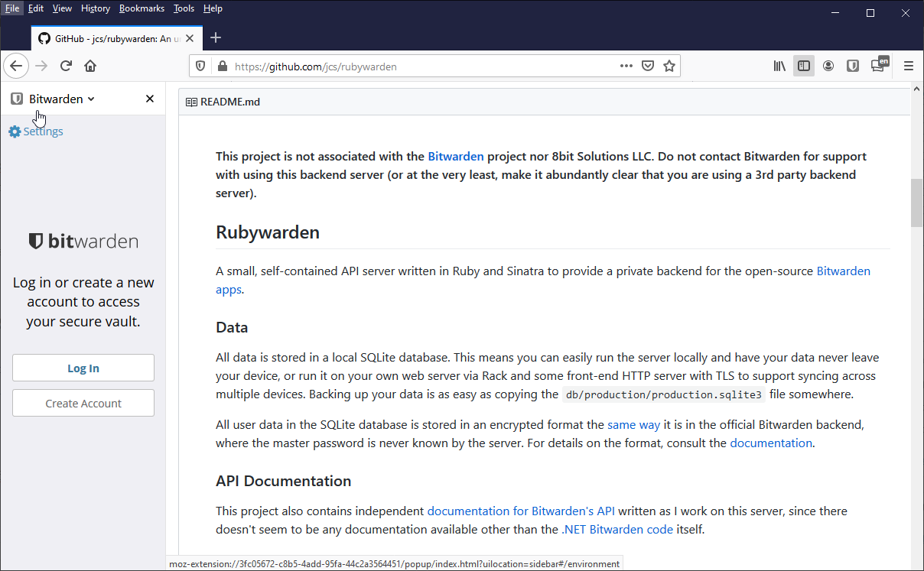This screenshot has height=571, width=924.
Task: Click the Bitwarden toolbar extension icon
Action: coord(853,66)
